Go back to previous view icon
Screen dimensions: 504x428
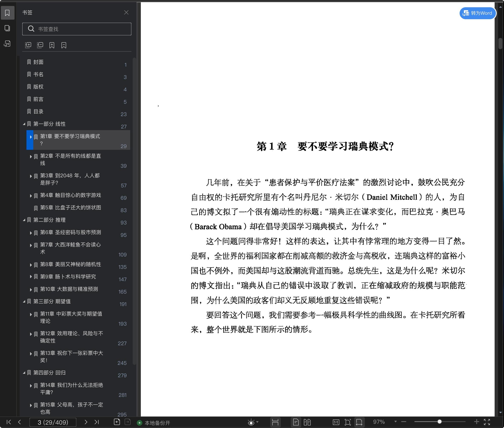tap(117, 422)
